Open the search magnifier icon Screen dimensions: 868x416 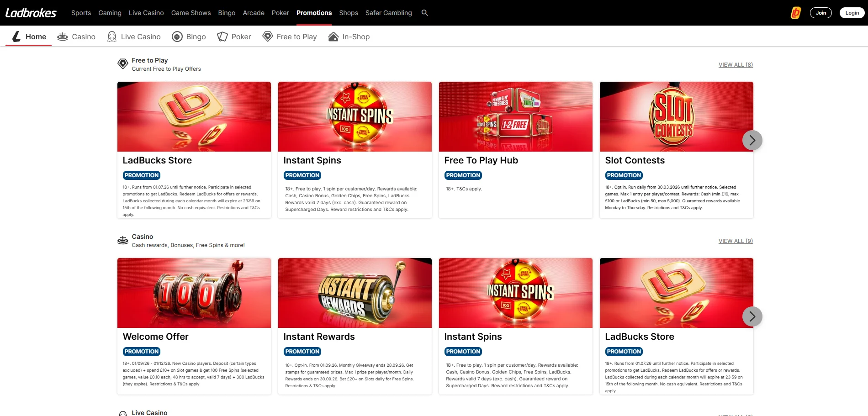(424, 13)
